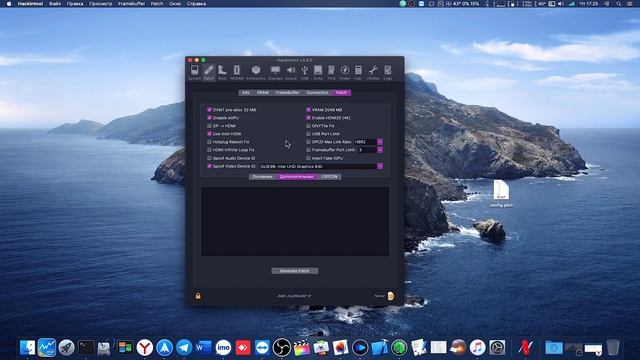Open the Sound toolbar section
Screen dimensions: 640x360
pyautogui.click(x=291, y=72)
